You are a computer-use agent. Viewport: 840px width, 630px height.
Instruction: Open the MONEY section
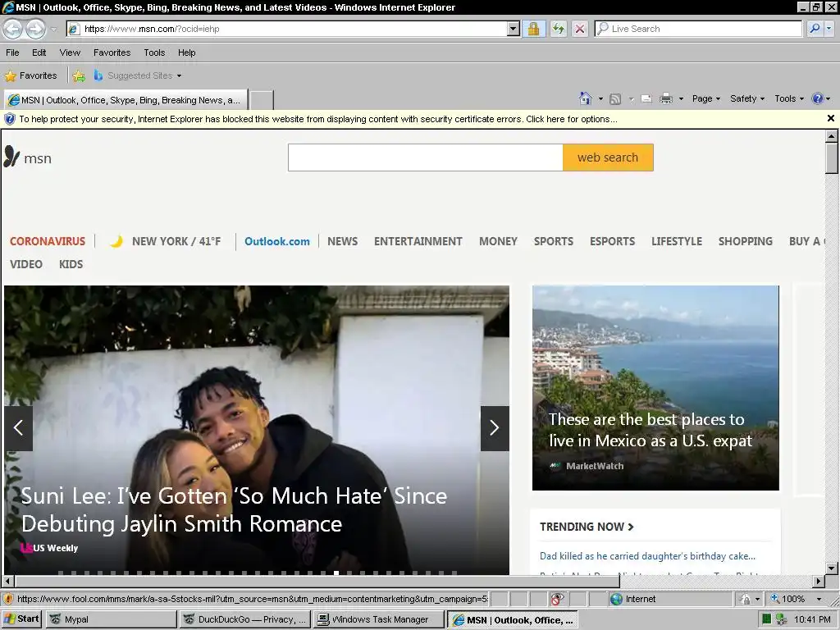tap(498, 241)
